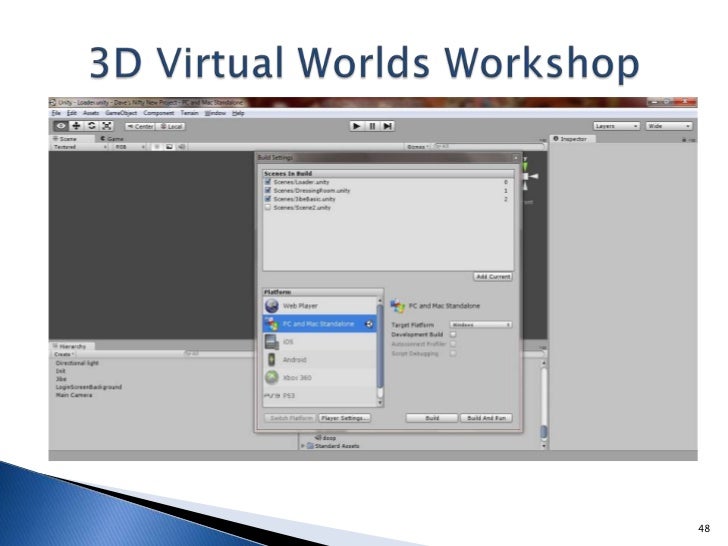Uncheck Scenes/DressingRoom.unity in build list

tap(267, 190)
